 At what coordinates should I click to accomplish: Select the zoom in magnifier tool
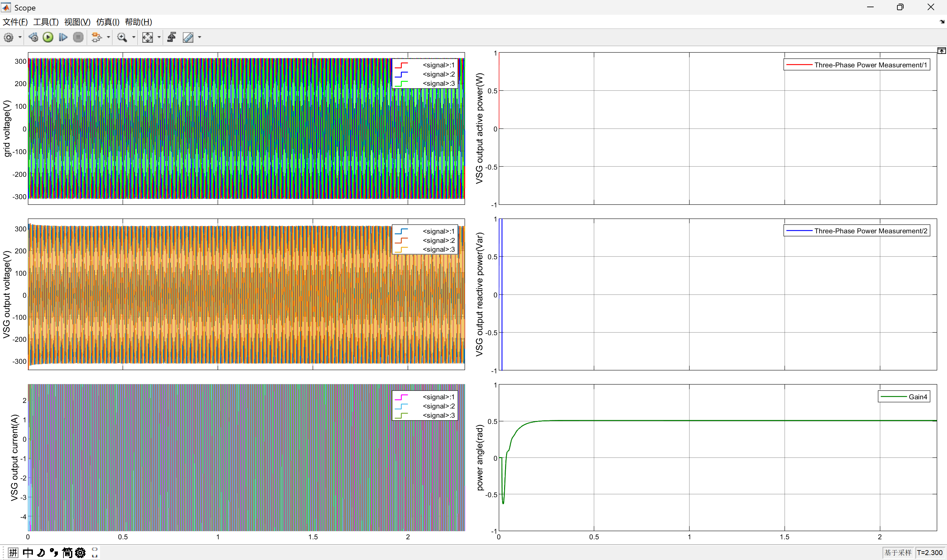point(122,37)
